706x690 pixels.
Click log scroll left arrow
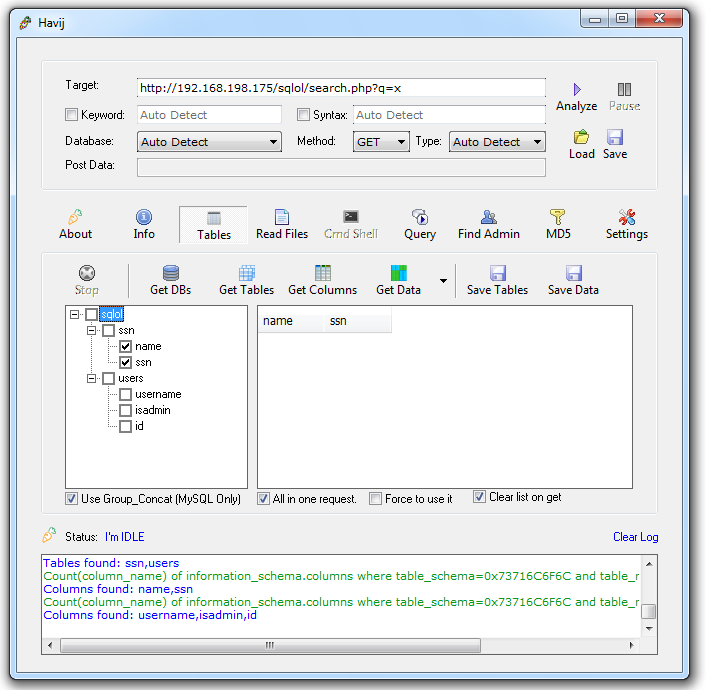coord(50,645)
